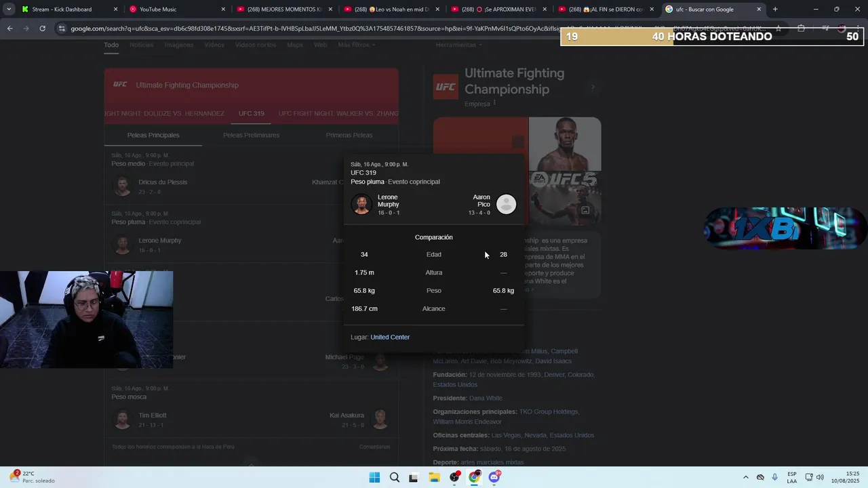
Task: Go back with the browser back arrow
Action: [x=9, y=28]
